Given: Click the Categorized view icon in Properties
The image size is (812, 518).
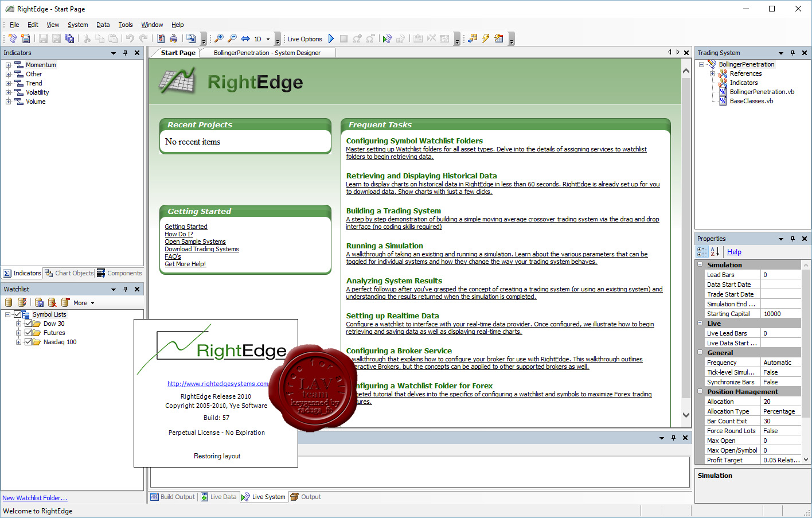Looking at the screenshot, I should tap(702, 251).
